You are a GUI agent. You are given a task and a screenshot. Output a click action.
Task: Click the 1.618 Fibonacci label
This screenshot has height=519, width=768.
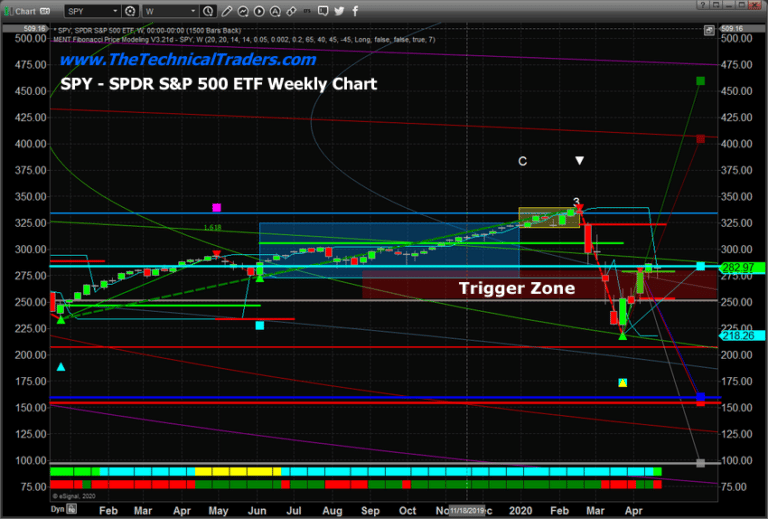[x=212, y=227]
